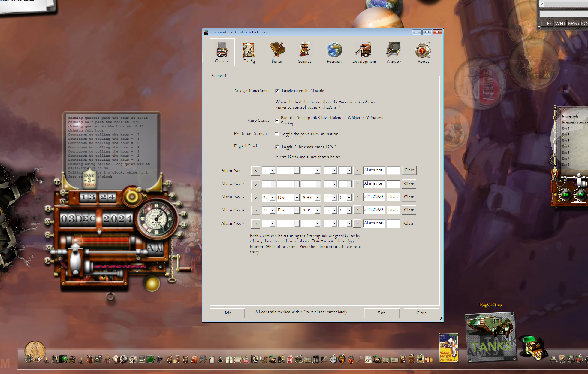Click Alarm No. 3 'o' toggle button
Screen dimensions: 588x374
click(255, 197)
